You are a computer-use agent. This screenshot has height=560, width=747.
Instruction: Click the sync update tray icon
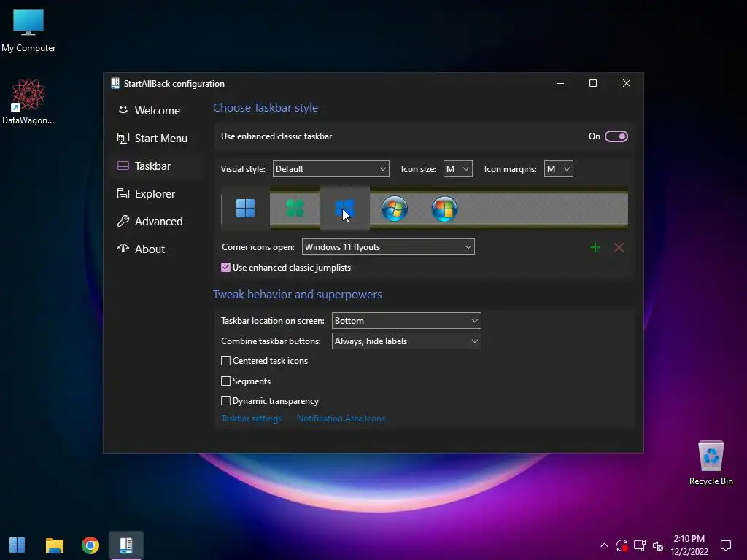click(622, 545)
